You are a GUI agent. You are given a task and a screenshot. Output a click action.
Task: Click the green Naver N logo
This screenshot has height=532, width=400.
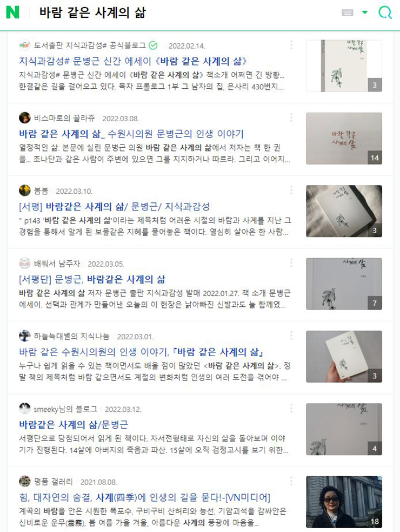(x=12, y=12)
